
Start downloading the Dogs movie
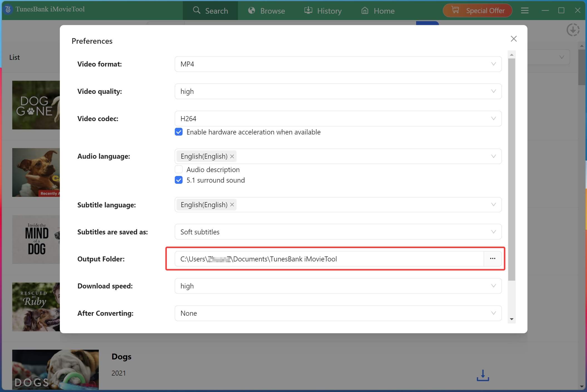[483, 376]
